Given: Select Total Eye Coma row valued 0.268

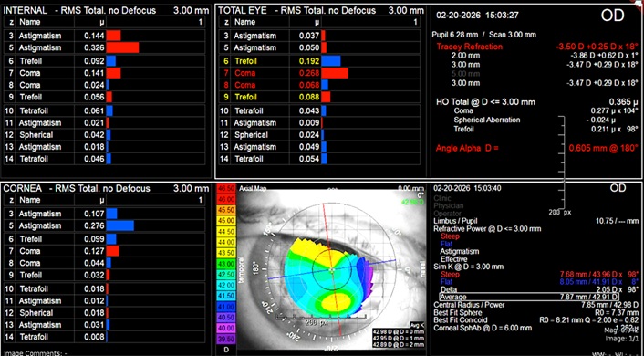Looking at the screenshot, I should tap(319, 73).
